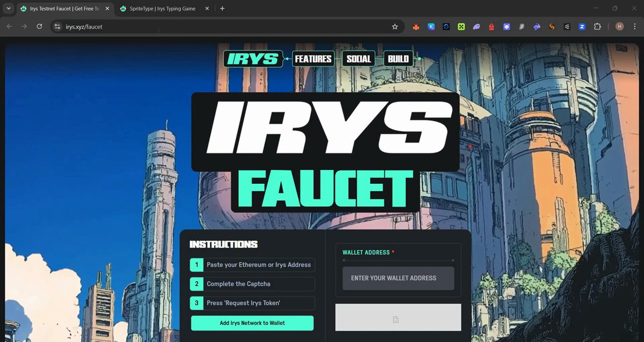This screenshot has height=342, width=644.
Task: Open the Phantom ghost extension
Action: [x=476, y=26]
